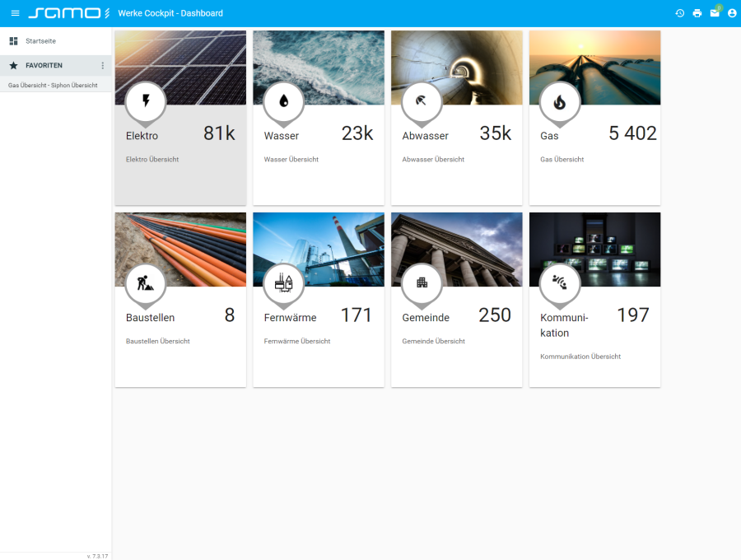
Task: Click the Baustellen card title
Action: click(x=151, y=318)
